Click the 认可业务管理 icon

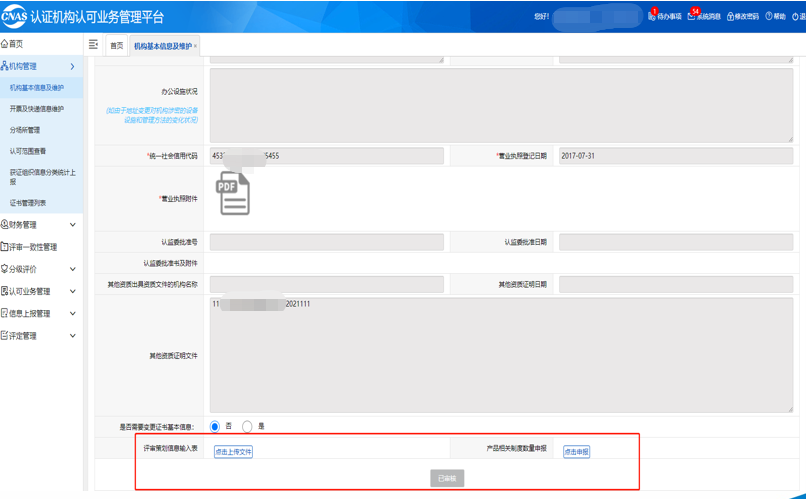[5, 291]
